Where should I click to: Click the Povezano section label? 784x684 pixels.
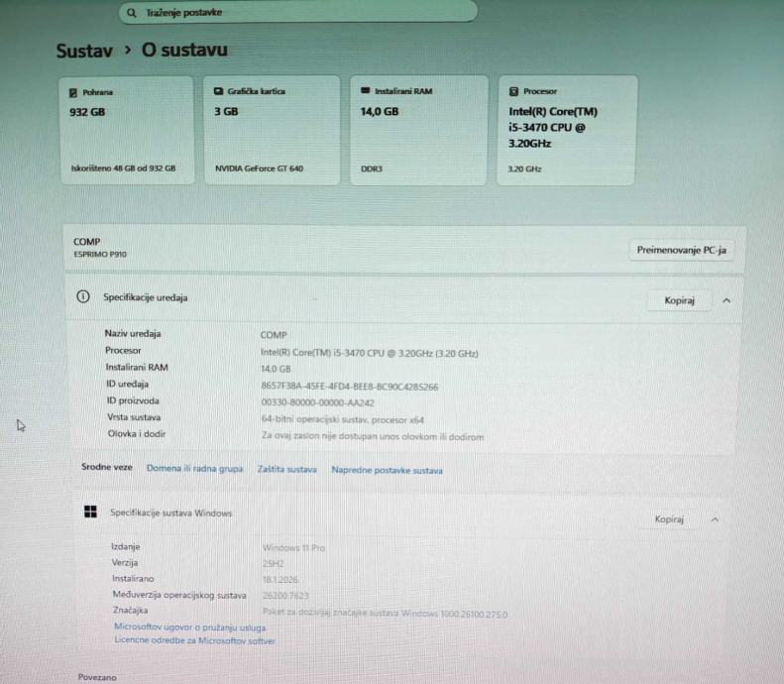97,677
